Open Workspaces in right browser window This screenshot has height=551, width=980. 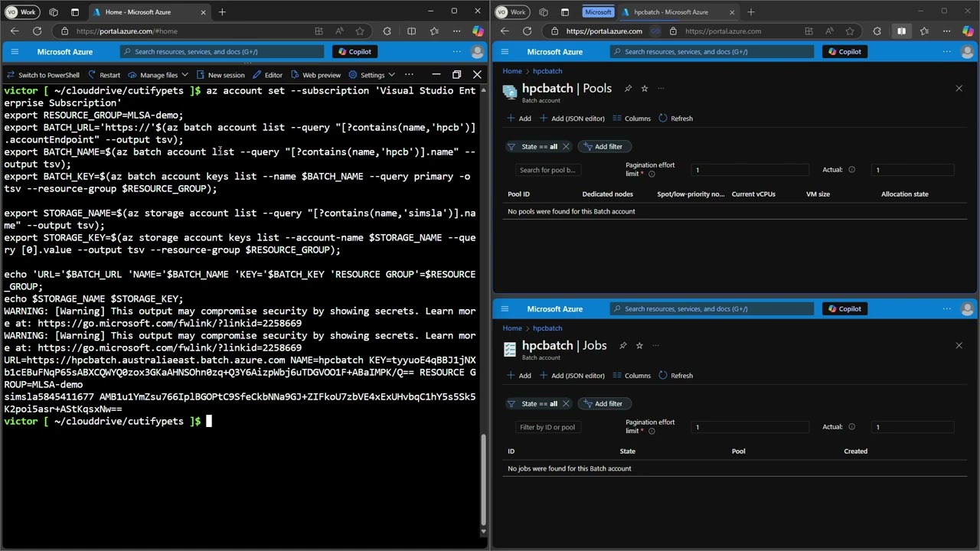tap(543, 12)
